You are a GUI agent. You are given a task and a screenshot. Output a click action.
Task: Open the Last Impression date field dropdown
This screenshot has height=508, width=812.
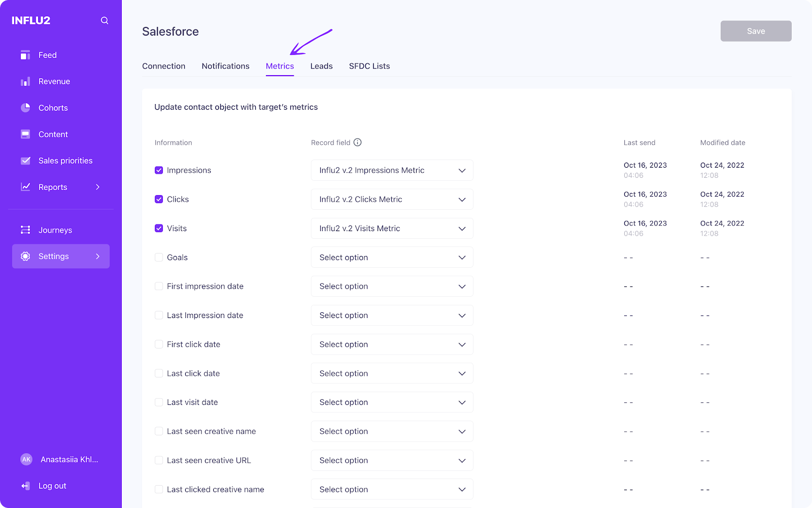(x=392, y=315)
